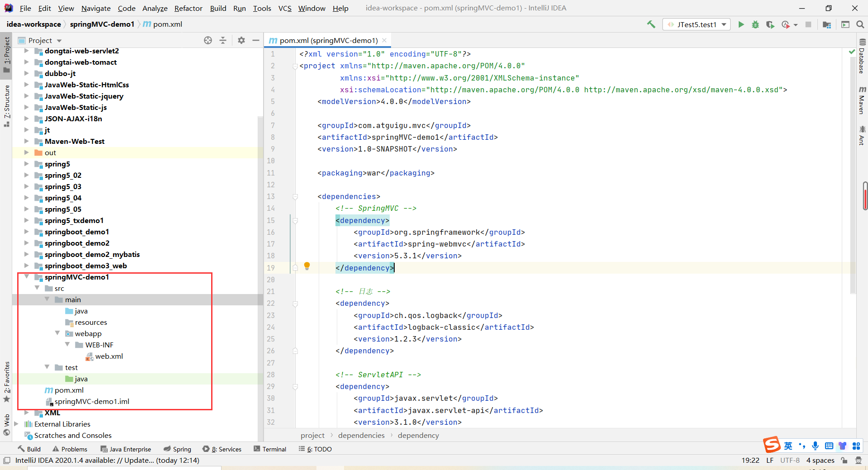The width and height of the screenshot is (868, 470).
Task: Expand the dubbo-jt module
Action: (27, 73)
